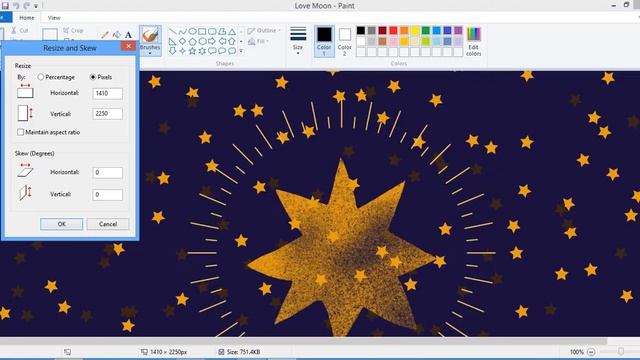The width and height of the screenshot is (640, 360).
Task: Click Resize Vertical field showing 2250
Action: pyautogui.click(x=107, y=113)
